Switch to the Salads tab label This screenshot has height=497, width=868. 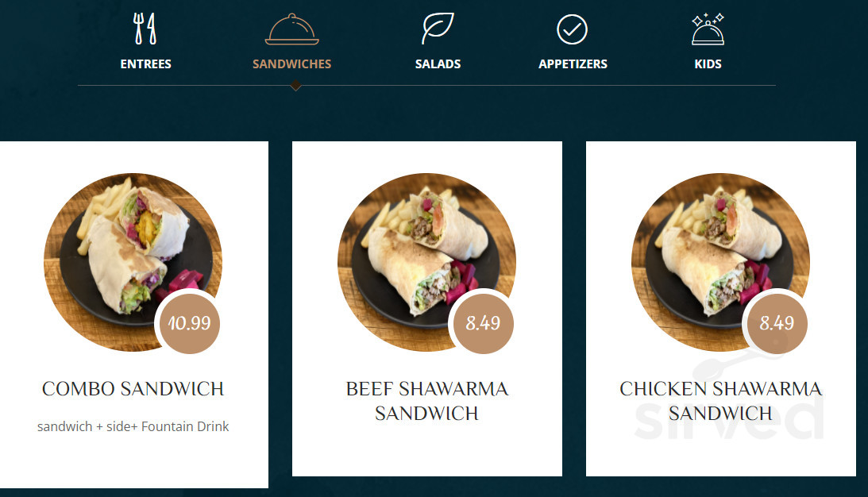click(x=438, y=64)
